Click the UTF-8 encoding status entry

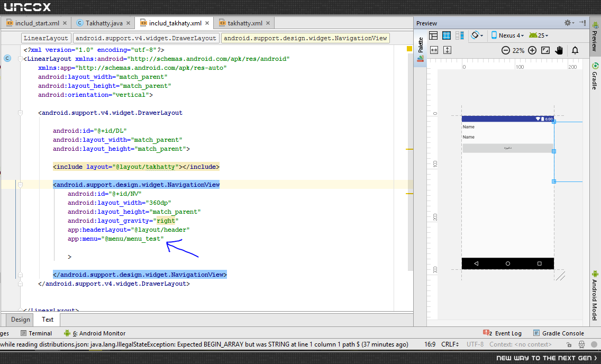(x=475, y=344)
